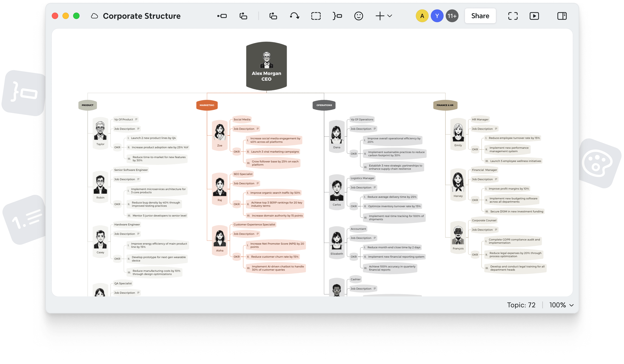Select the MARKETING branch node
The image size is (624, 364).
tap(207, 105)
